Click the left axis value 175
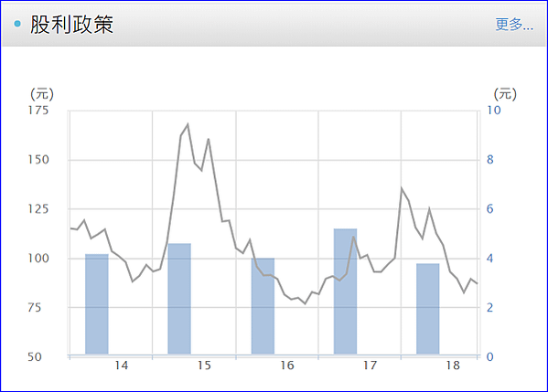548x392 pixels. (38, 111)
